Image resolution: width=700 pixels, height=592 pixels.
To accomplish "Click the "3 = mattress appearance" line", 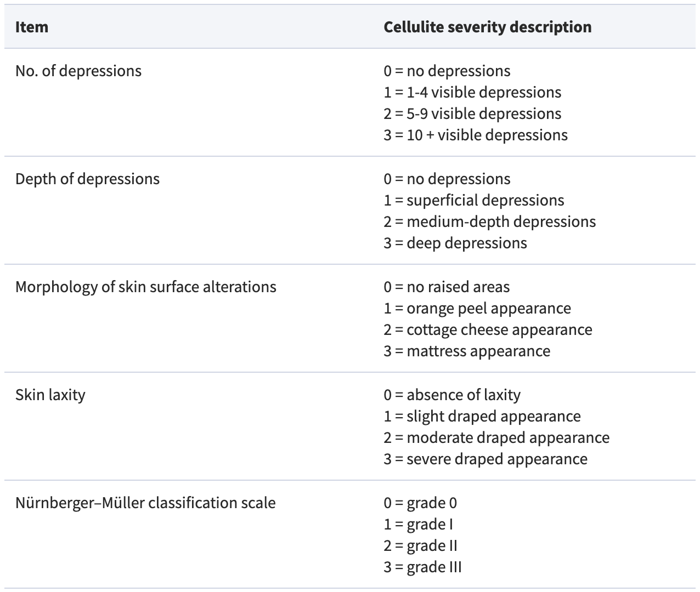I will (467, 351).
